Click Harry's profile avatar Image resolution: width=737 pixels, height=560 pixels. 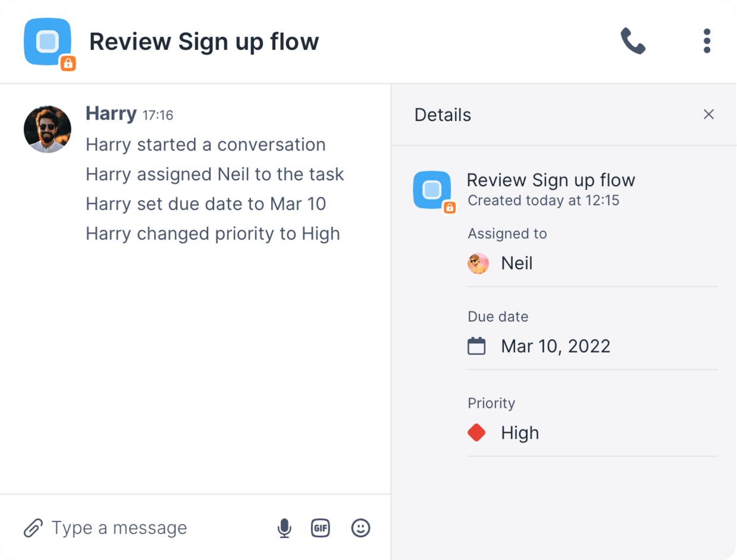tap(48, 129)
